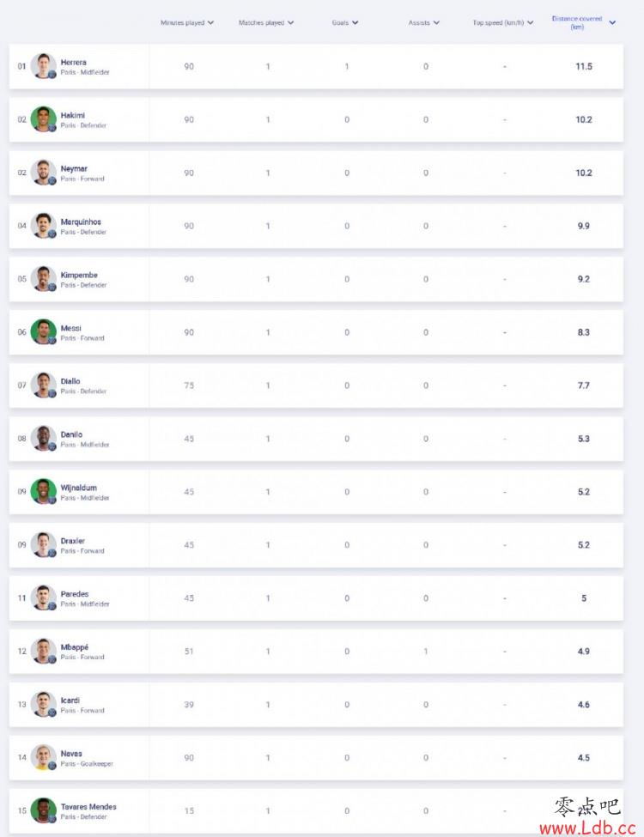This screenshot has height=837, width=644.
Task: Select Marquinhos player name link
Action: 81,221
